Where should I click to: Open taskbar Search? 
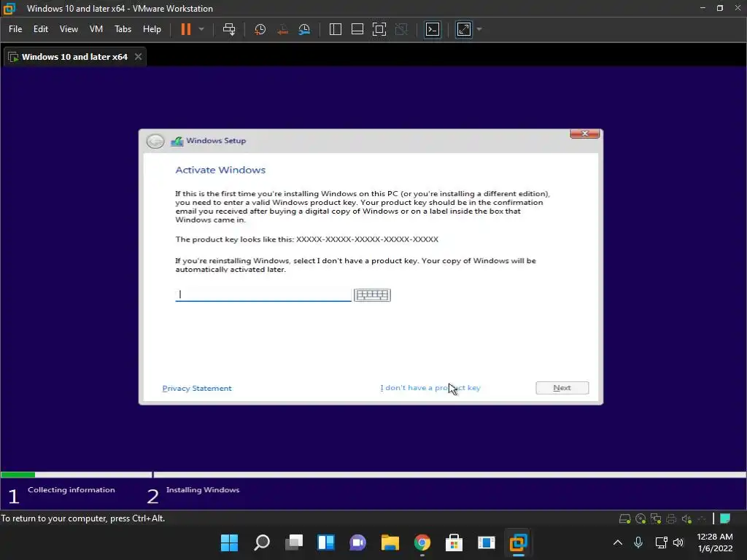(262, 542)
